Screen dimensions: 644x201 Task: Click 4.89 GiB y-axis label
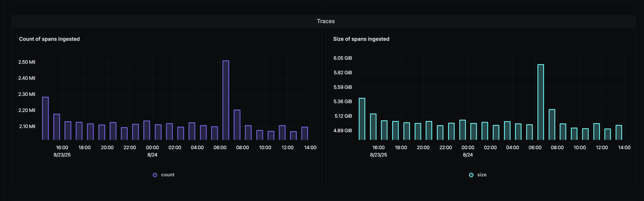343,130
